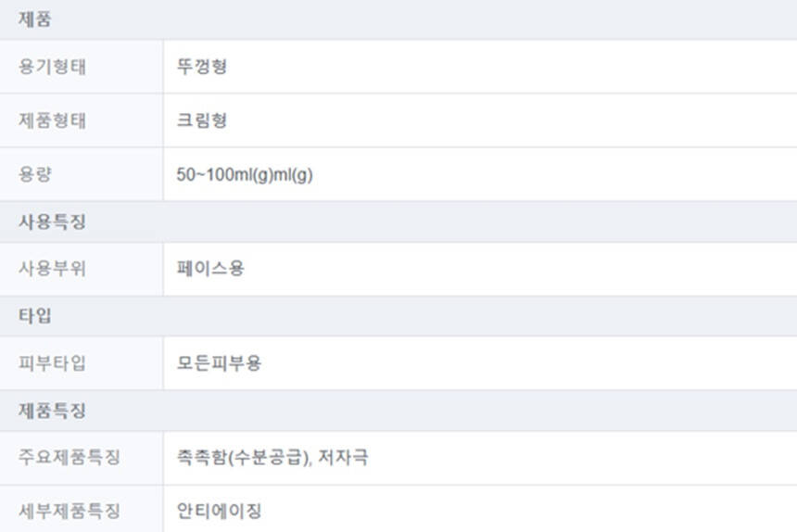Click the 저자극 feature text
Viewport: 797px width, 532px height.
344,458
